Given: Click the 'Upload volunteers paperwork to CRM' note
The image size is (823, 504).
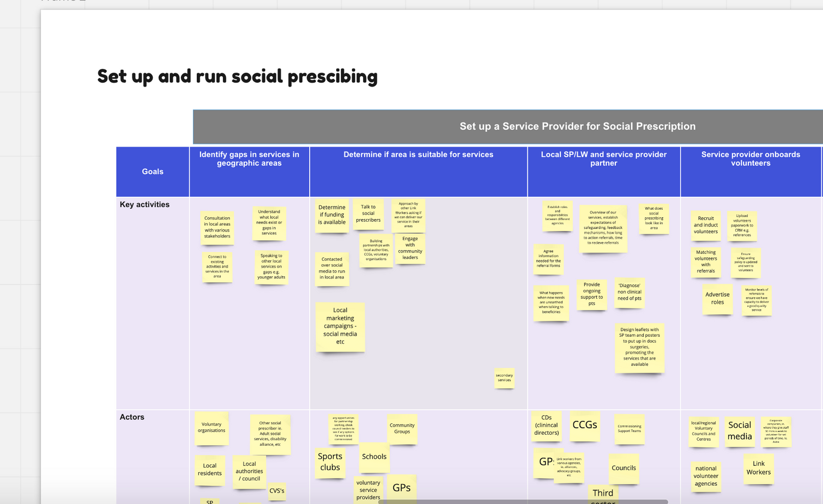Looking at the screenshot, I should pyautogui.click(x=742, y=225).
